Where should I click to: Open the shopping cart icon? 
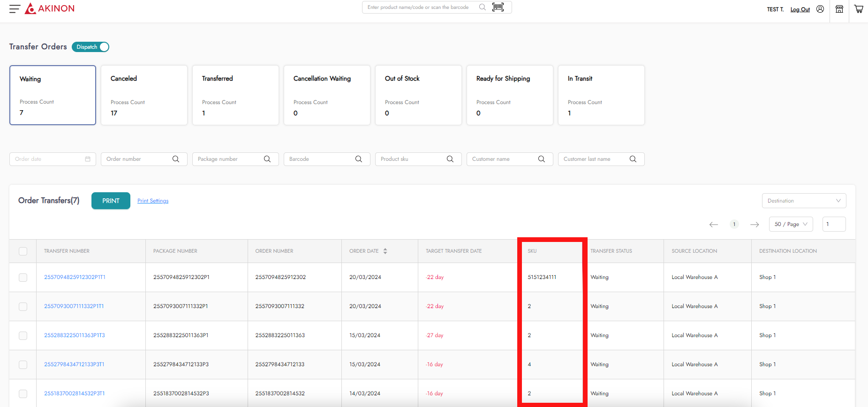(x=859, y=9)
